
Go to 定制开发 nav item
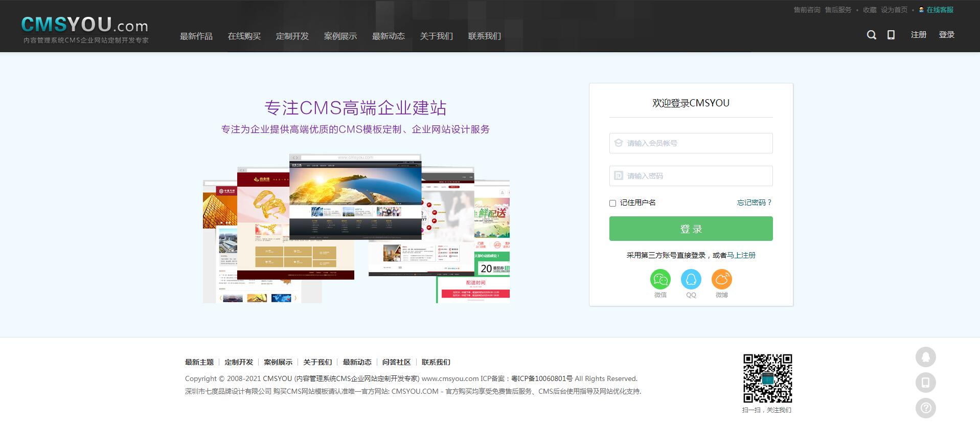(292, 36)
